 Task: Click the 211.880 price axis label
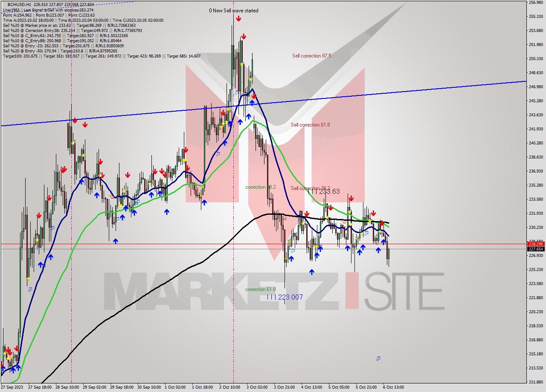[x=536, y=382]
